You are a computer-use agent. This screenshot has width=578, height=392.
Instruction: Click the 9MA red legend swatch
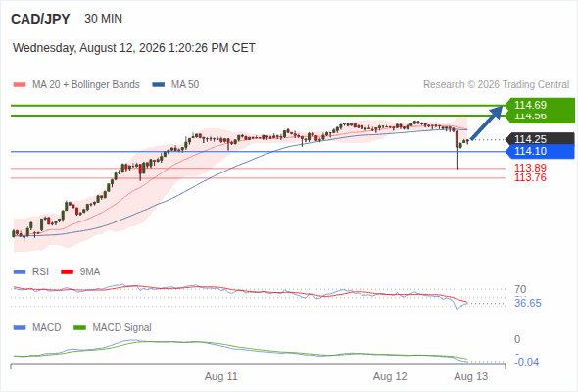tap(67, 272)
